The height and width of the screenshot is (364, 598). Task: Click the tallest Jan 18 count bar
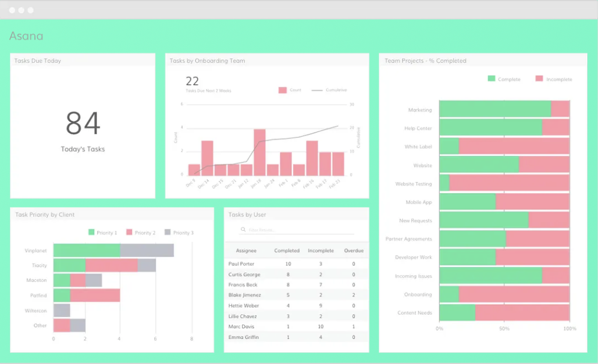(259, 152)
